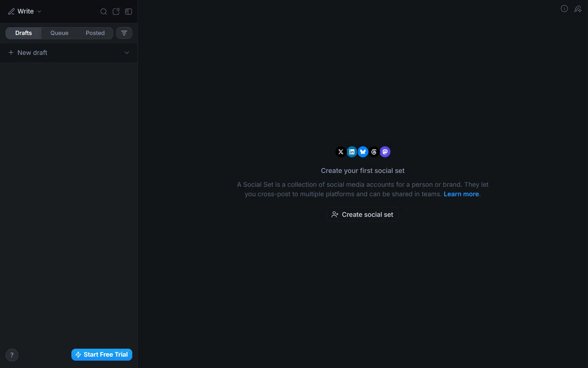Follow the Learn more link

tap(461, 194)
